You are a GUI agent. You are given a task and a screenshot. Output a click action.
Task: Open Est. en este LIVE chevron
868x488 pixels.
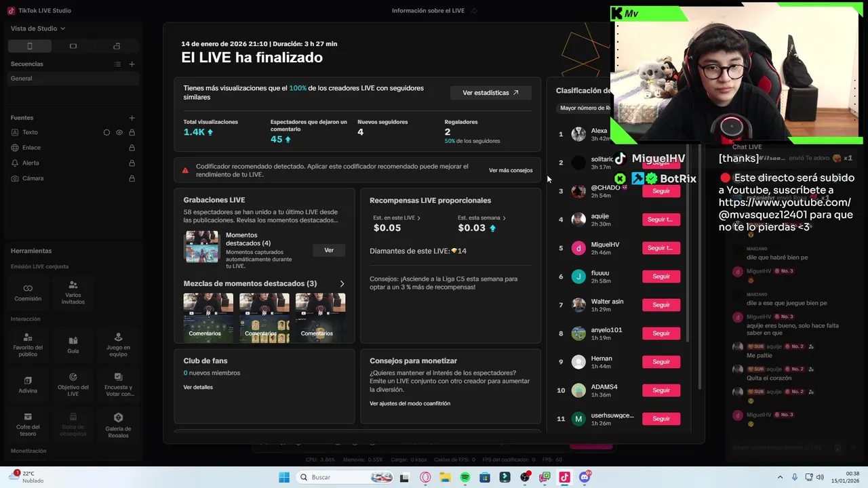coord(418,218)
